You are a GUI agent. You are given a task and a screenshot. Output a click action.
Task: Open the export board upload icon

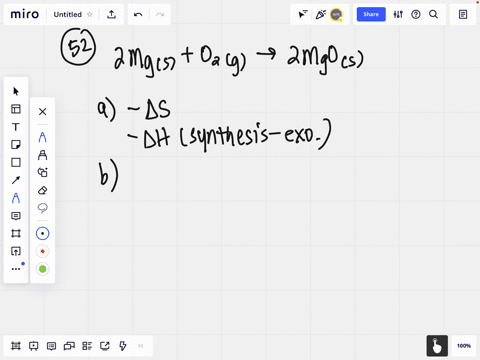[111, 14]
